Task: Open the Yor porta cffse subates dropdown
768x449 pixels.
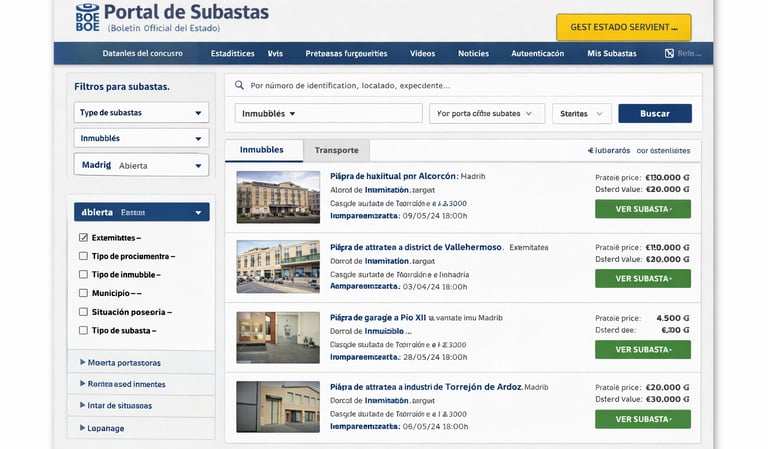Action: pos(487,113)
